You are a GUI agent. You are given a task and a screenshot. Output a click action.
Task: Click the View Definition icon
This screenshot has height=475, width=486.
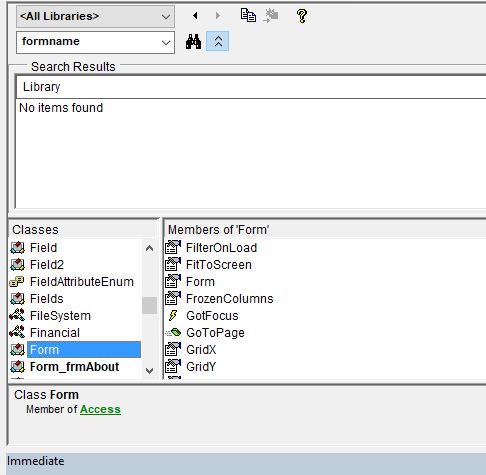[x=271, y=15]
